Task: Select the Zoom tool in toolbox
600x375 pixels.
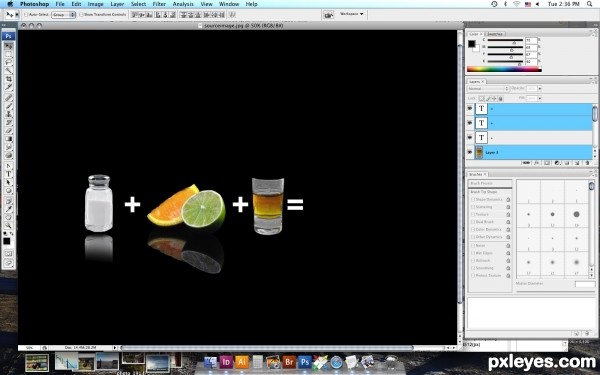Action: click(8, 225)
